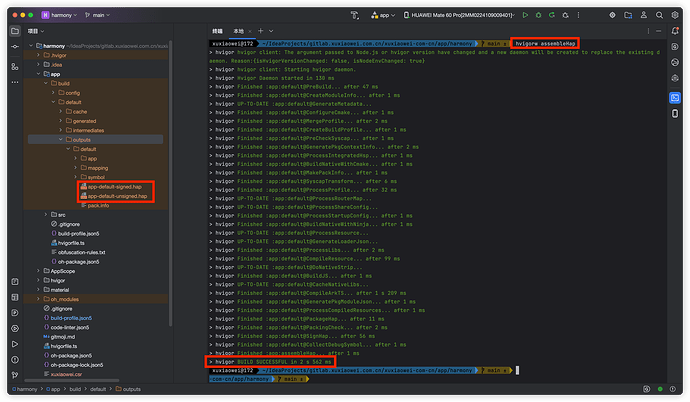
Task: Click the Attach debugger icon
Action: point(565,15)
